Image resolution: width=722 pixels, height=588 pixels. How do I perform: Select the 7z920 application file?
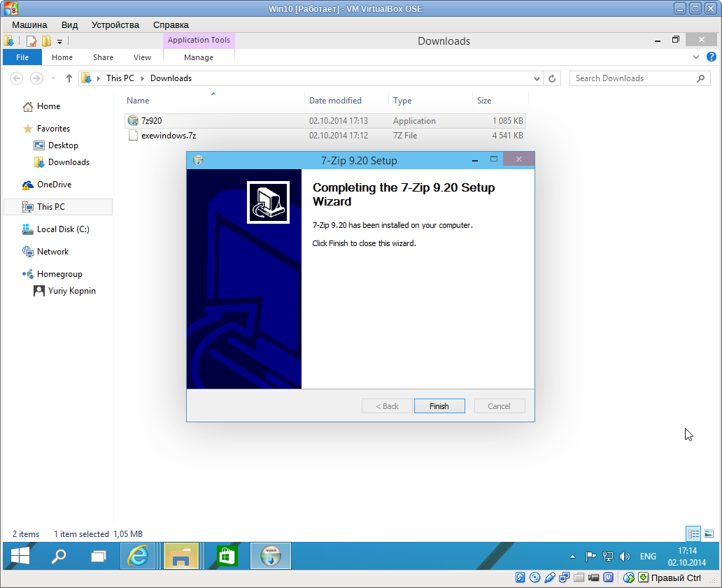point(325,120)
